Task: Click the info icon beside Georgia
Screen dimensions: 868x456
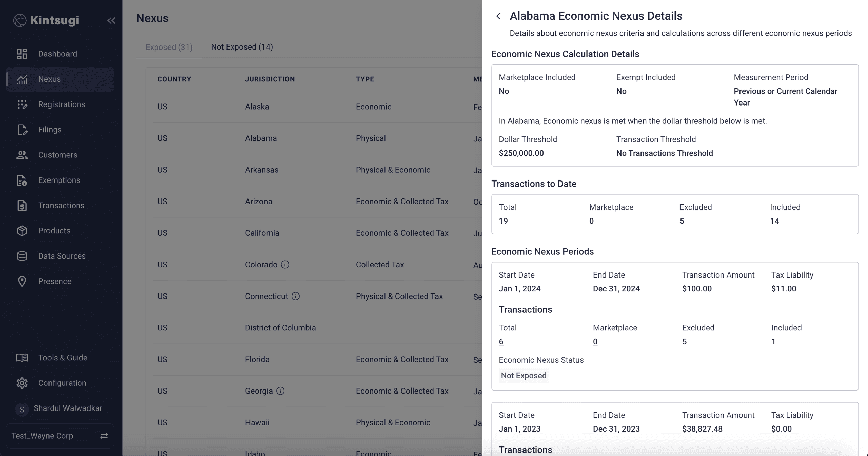Action: click(x=280, y=391)
